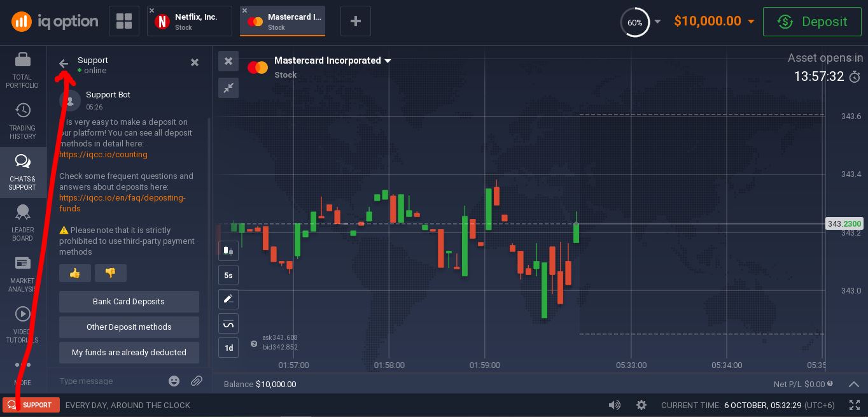868x417 pixels.
Task: Click the red Support button
Action: coord(31,405)
